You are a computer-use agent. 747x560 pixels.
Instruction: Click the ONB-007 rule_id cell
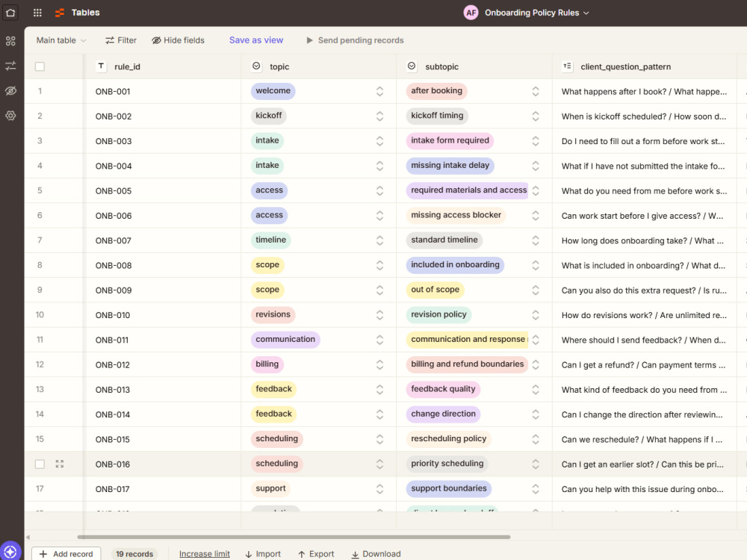[163, 240]
